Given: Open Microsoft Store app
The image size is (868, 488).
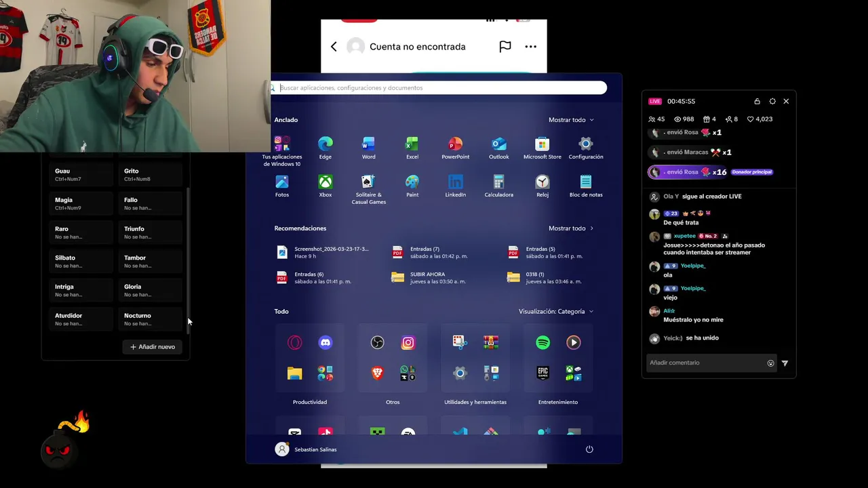Looking at the screenshot, I should pos(542,148).
